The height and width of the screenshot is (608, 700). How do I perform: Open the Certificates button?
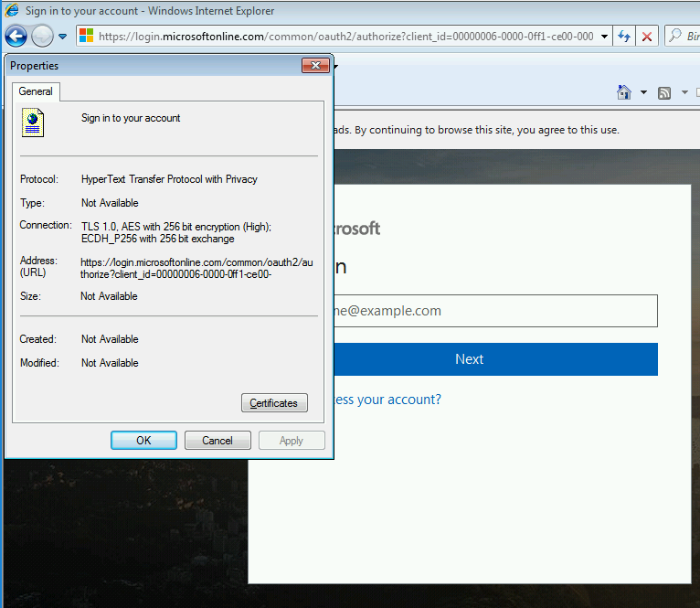(x=274, y=403)
